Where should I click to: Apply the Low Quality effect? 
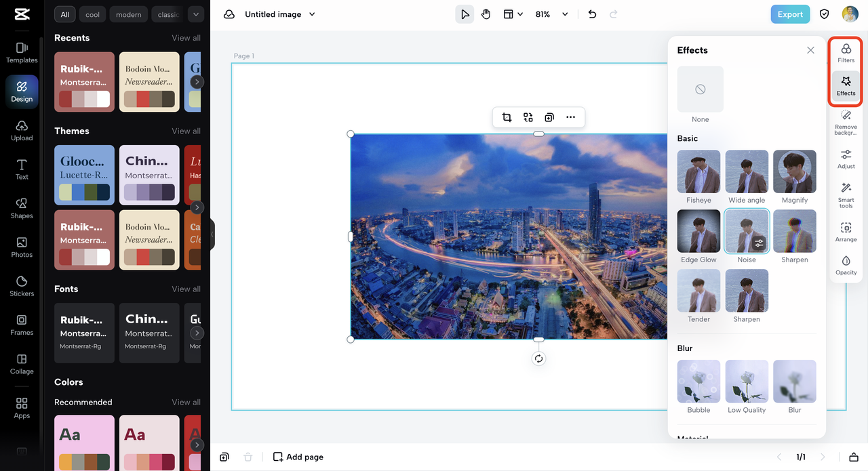pyautogui.click(x=747, y=382)
